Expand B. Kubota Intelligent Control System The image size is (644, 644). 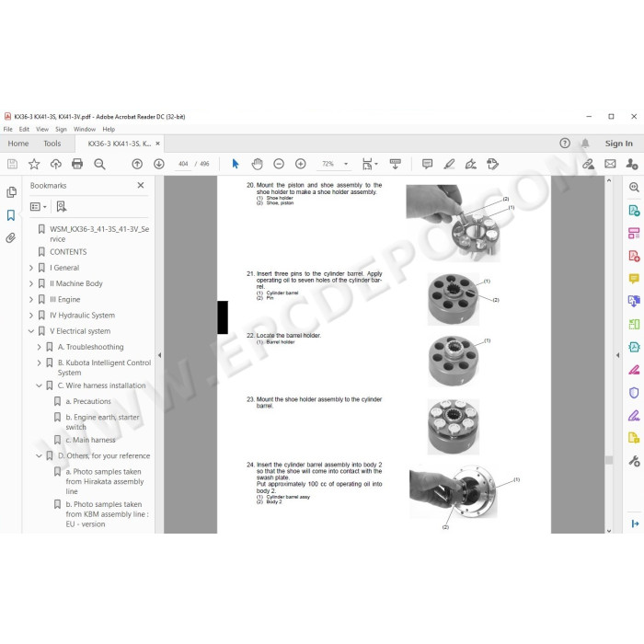pos(39,363)
